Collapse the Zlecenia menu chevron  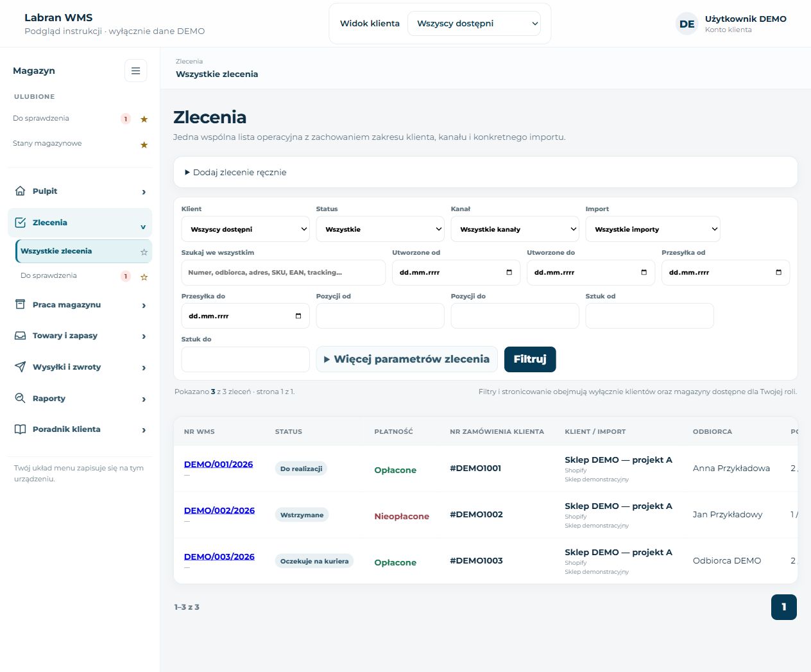pyautogui.click(x=143, y=227)
